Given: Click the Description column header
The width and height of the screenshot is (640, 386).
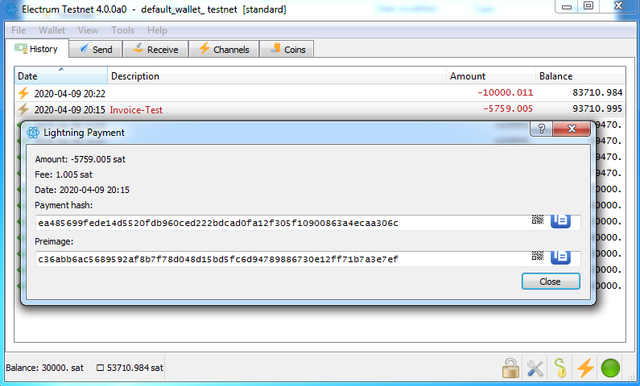Looking at the screenshot, I should (x=277, y=76).
